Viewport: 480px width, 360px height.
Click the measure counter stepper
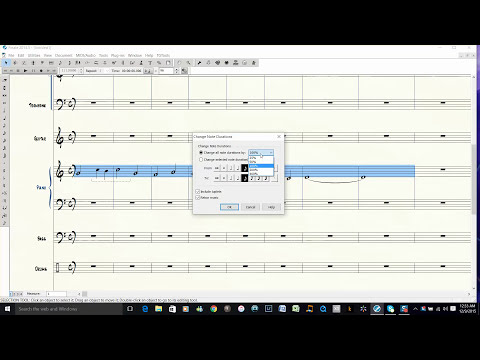(81, 71)
